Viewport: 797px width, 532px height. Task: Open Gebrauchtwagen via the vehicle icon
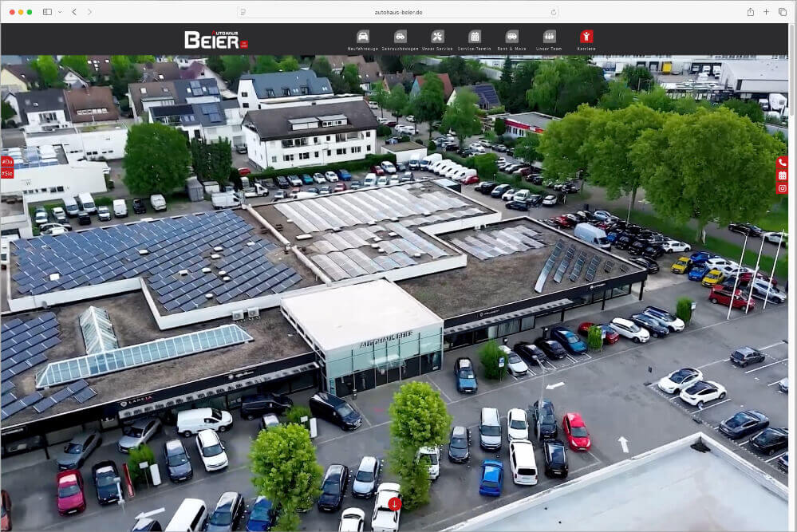[399, 35]
